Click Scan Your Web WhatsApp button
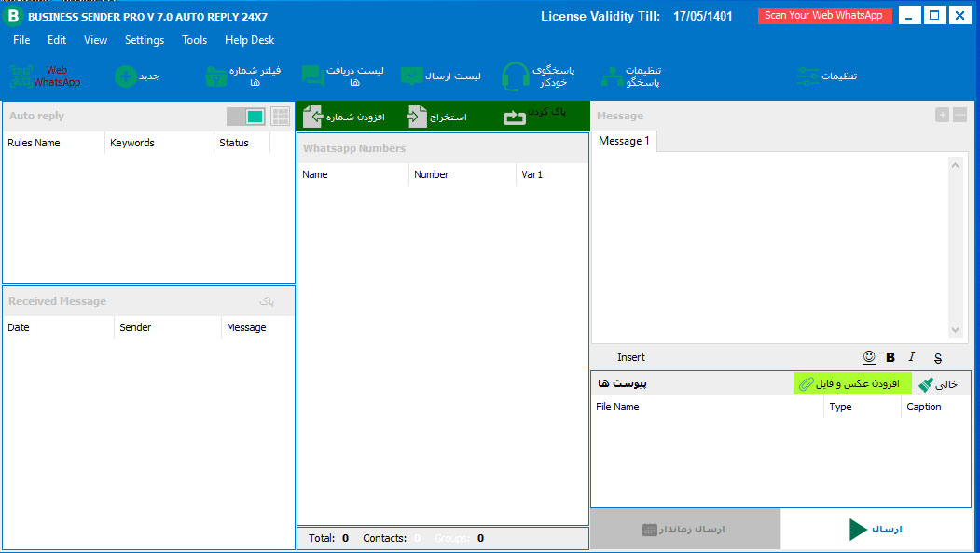Image resolution: width=980 pixels, height=553 pixels. [x=824, y=16]
